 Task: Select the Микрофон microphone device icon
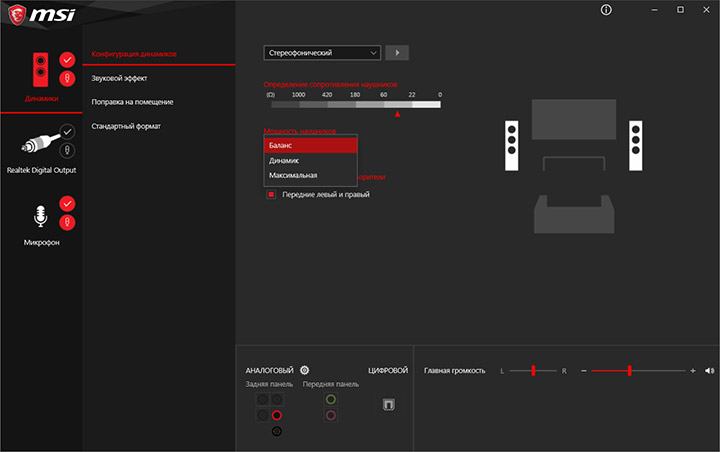click(40, 216)
